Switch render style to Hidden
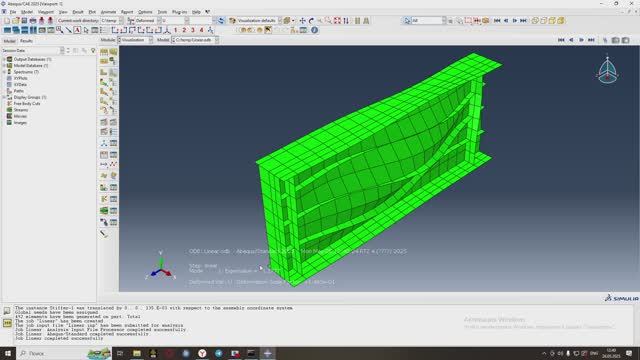This screenshot has width=640, height=360. pos(544,20)
